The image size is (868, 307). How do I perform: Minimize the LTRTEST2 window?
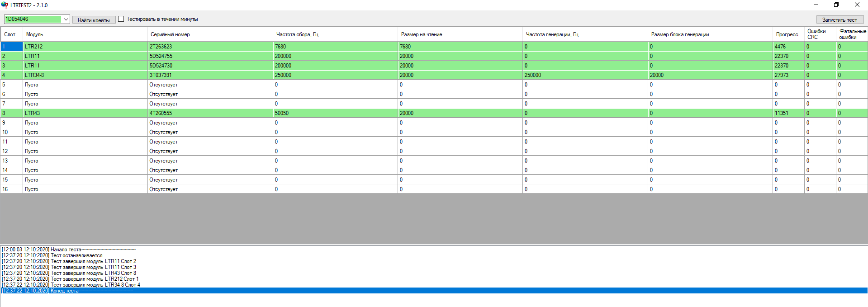pos(816,5)
